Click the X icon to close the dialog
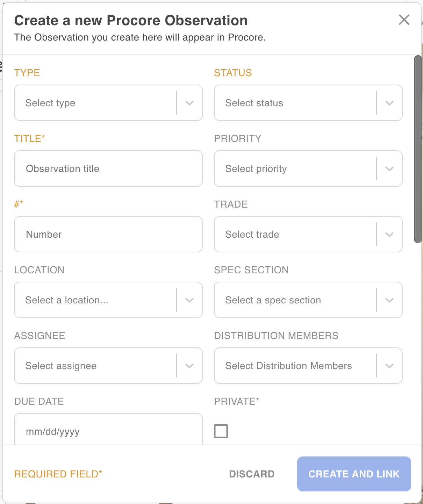This screenshot has height=504, width=423. click(404, 20)
